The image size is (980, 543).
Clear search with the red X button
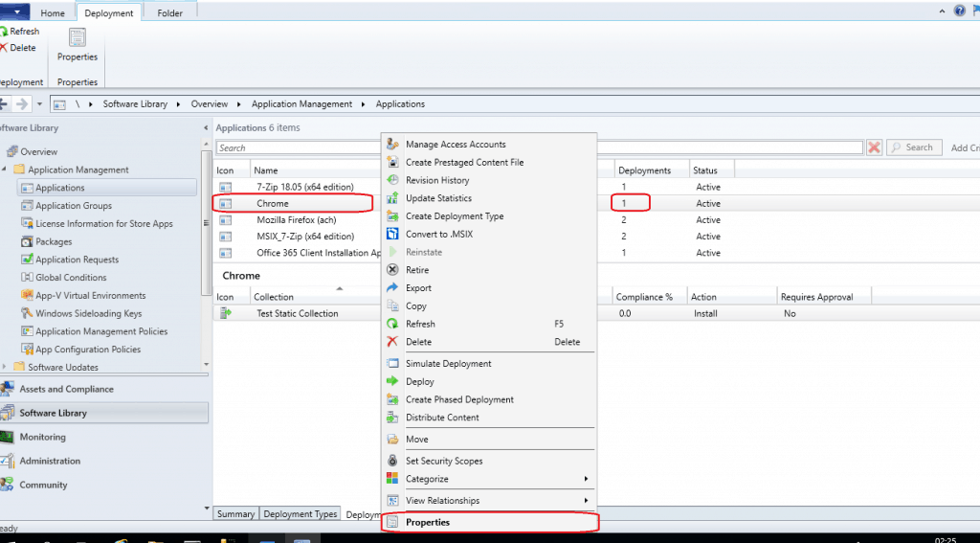[875, 147]
